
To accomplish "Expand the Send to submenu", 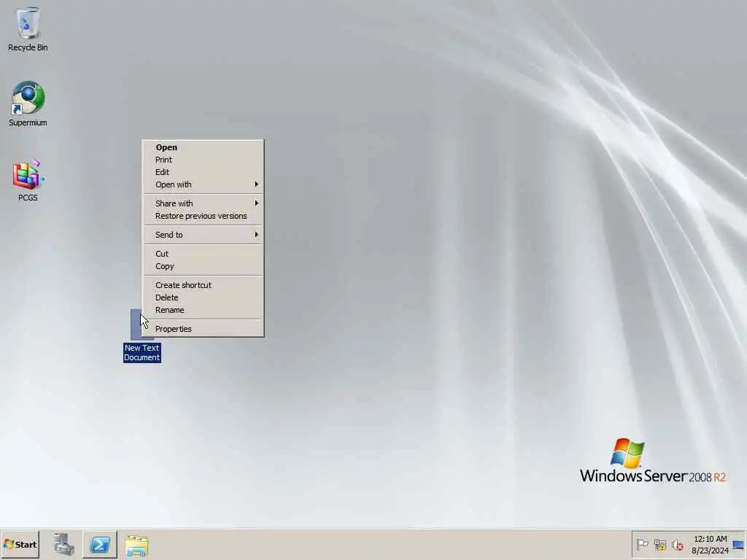I will click(203, 235).
